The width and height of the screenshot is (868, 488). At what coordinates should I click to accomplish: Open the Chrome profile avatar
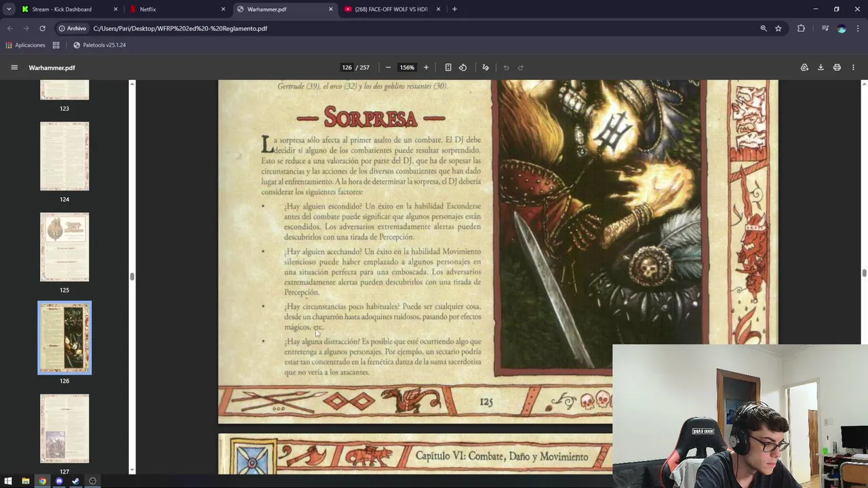tap(842, 28)
